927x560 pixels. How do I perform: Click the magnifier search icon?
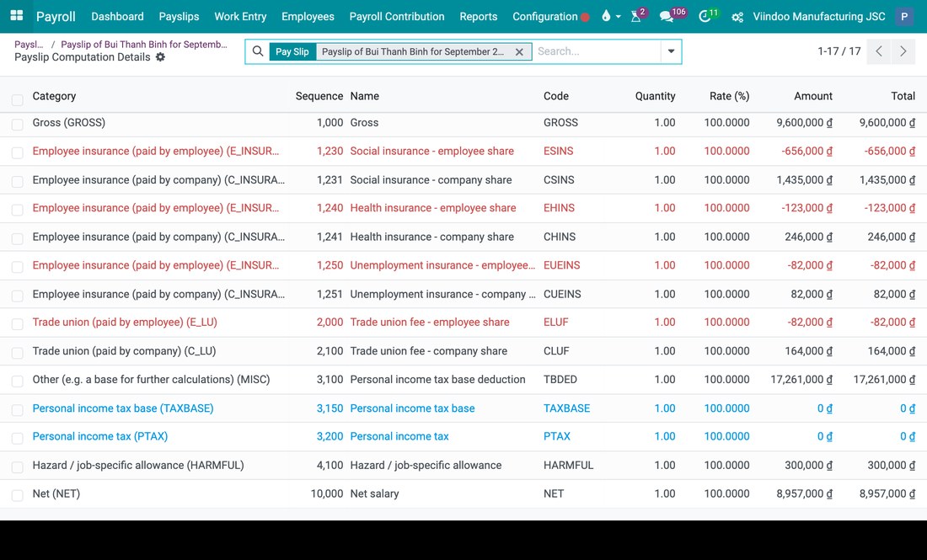coord(258,51)
